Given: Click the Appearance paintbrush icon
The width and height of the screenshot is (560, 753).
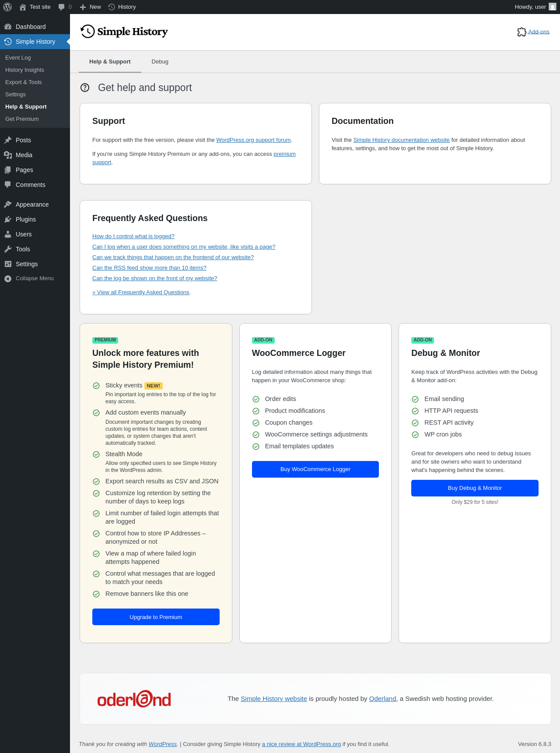Looking at the screenshot, I should pyautogui.click(x=8, y=204).
